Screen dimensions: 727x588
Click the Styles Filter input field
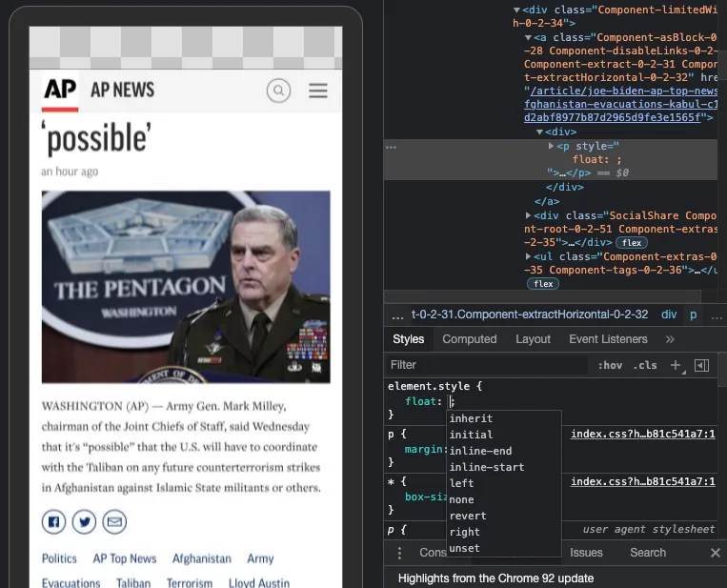pos(487,365)
